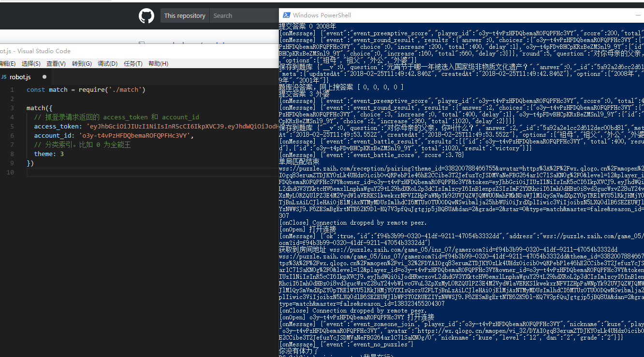Click "你没有体力了" line in PowerShell
This screenshot has height=357, width=644.
pos(299,351)
